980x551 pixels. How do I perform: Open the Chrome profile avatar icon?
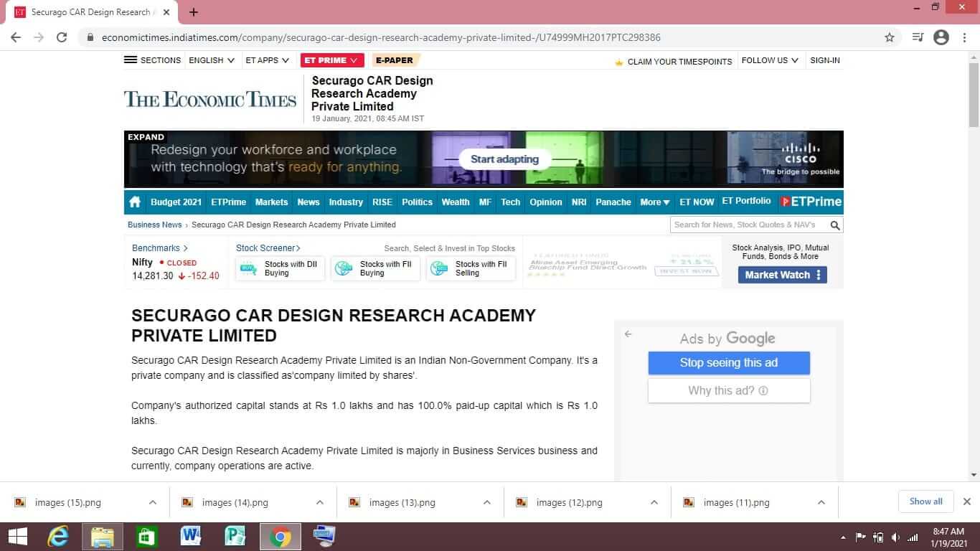click(x=941, y=37)
